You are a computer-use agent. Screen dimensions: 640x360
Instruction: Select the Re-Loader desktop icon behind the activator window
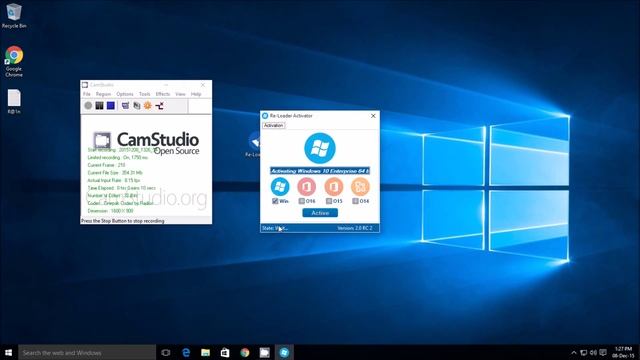point(253,144)
